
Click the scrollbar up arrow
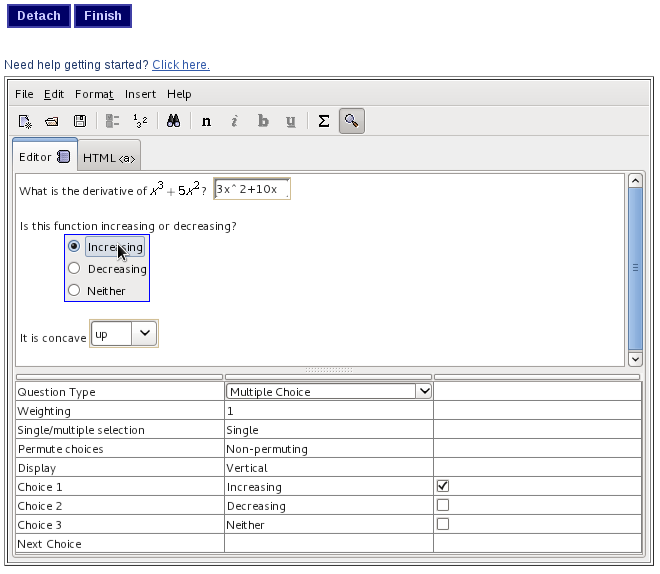(x=635, y=181)
